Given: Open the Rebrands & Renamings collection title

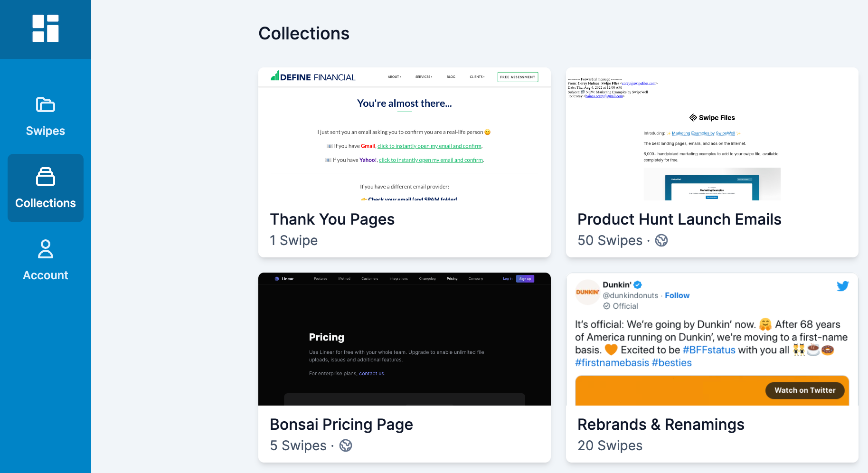Looking at the screenshot, I should (661, 425).
